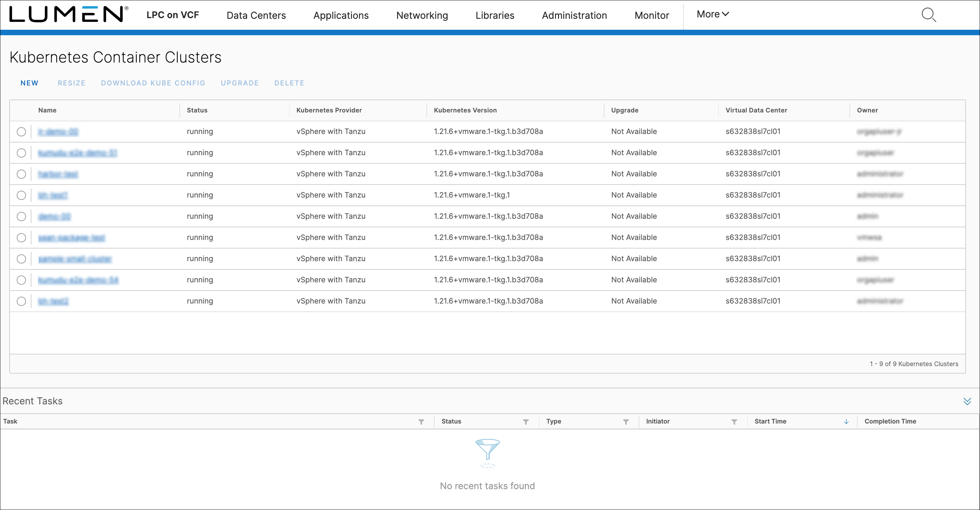Collapse the Recent Tasks panel chevron
The height and width of the screenshot is (510, 980).
[x=967, y=401]
